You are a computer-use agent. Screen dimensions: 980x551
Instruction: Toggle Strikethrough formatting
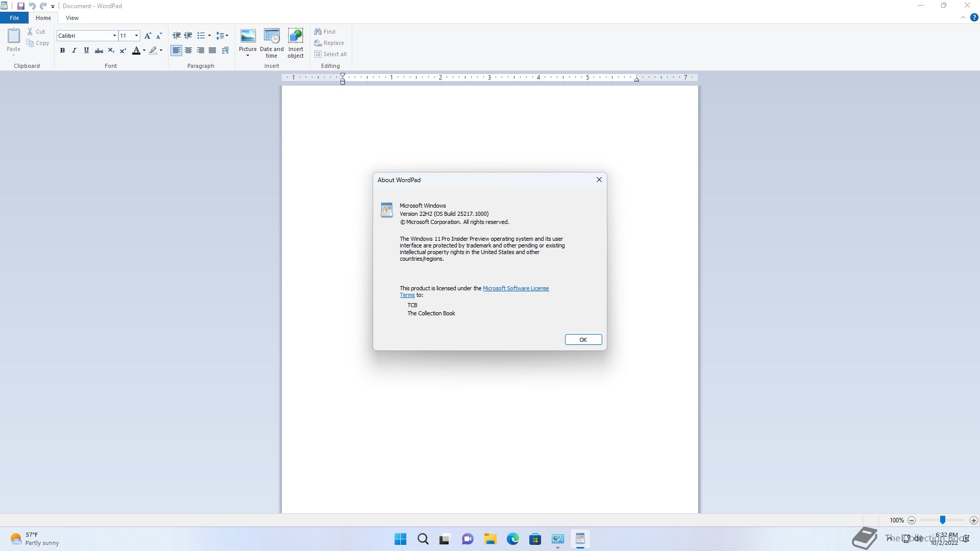tap(99, 51)
